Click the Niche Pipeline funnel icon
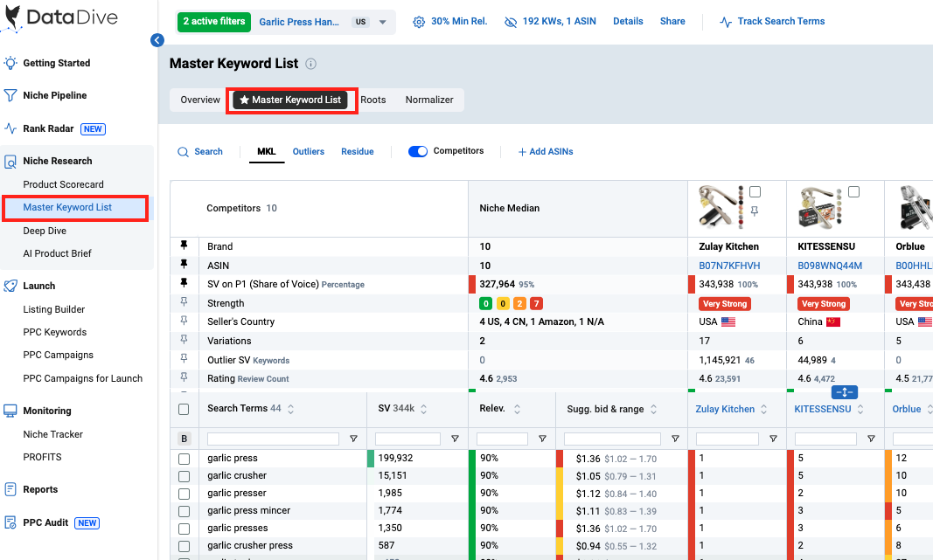The width and height of the screenshot is (933, 560). [10, 95]
